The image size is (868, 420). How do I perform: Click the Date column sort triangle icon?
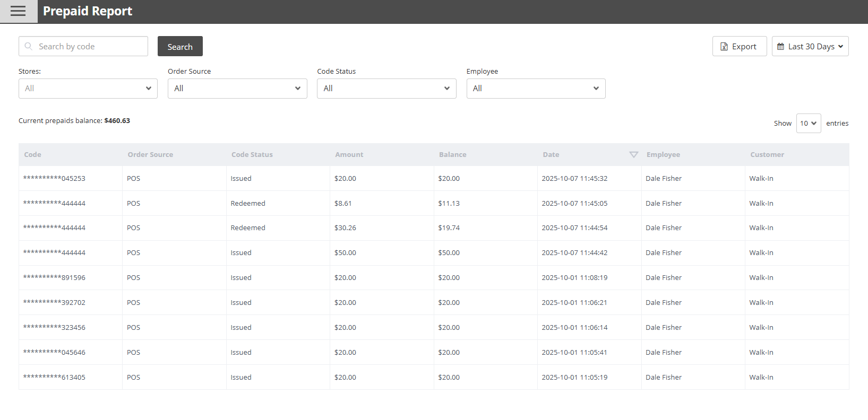pyautogui.click(x=633, y=154)
